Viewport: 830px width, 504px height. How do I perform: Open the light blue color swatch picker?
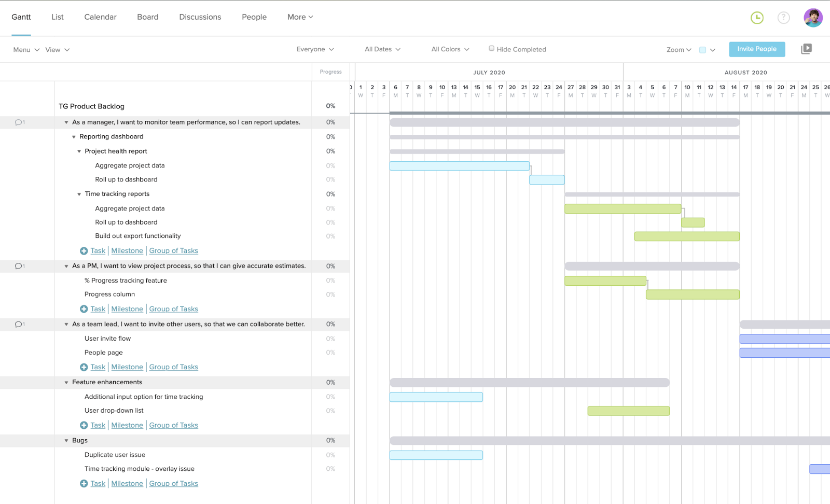point(707,50)
